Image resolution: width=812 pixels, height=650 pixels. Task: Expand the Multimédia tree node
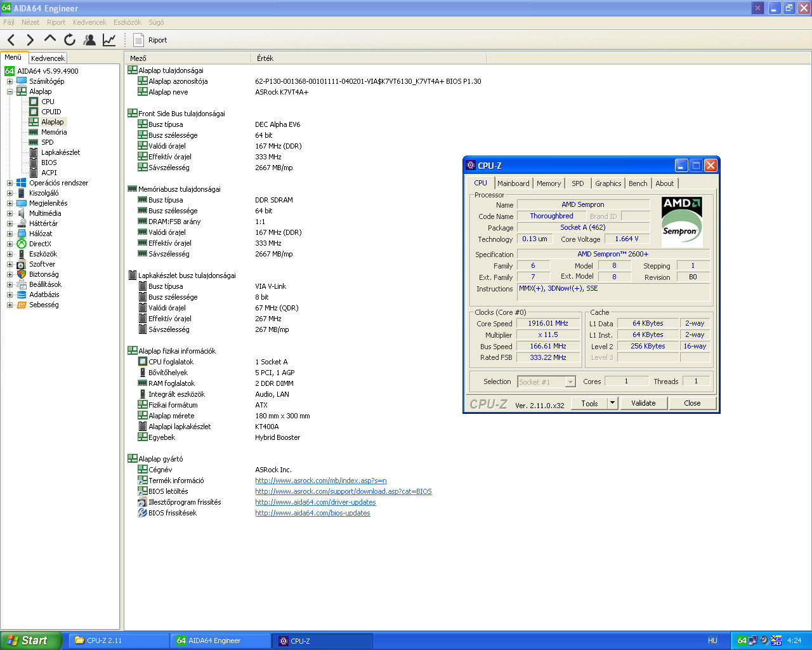pos(10,213)
